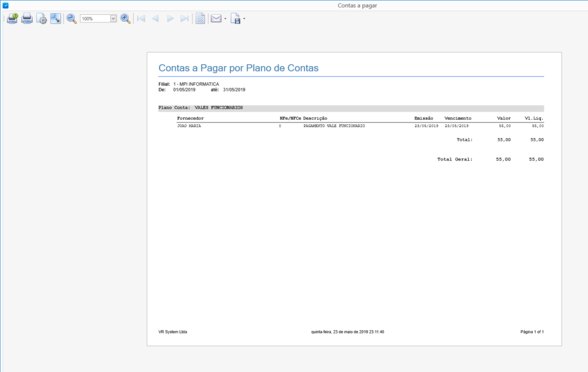This screenshot has width=588, height=372.
Task: Zoom in with the plus magnifier
Action: 126,18
